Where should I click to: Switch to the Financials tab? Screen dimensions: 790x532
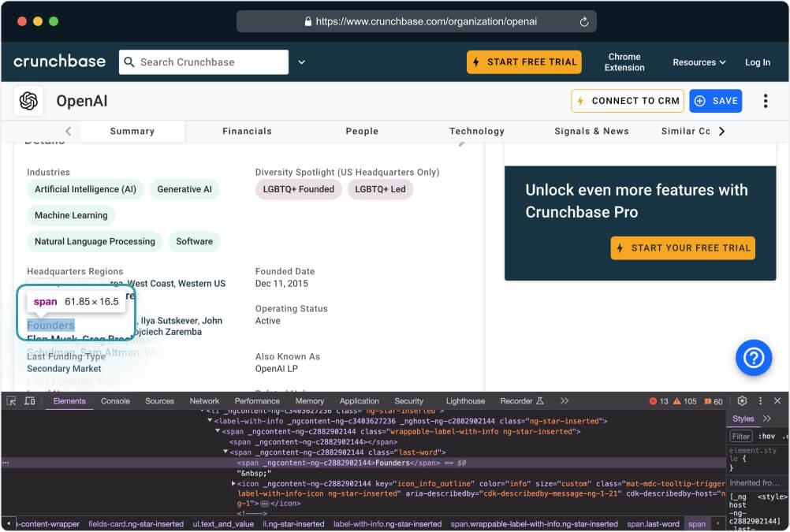[247, 131]
